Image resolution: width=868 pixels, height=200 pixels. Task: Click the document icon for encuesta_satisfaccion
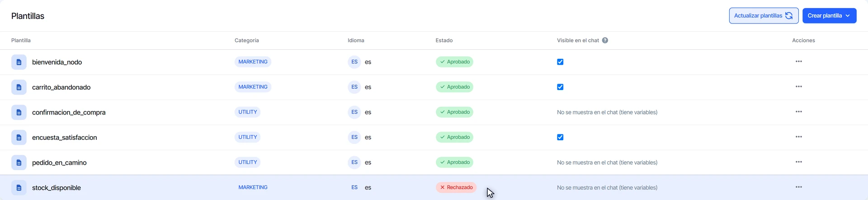coord(19,138)
